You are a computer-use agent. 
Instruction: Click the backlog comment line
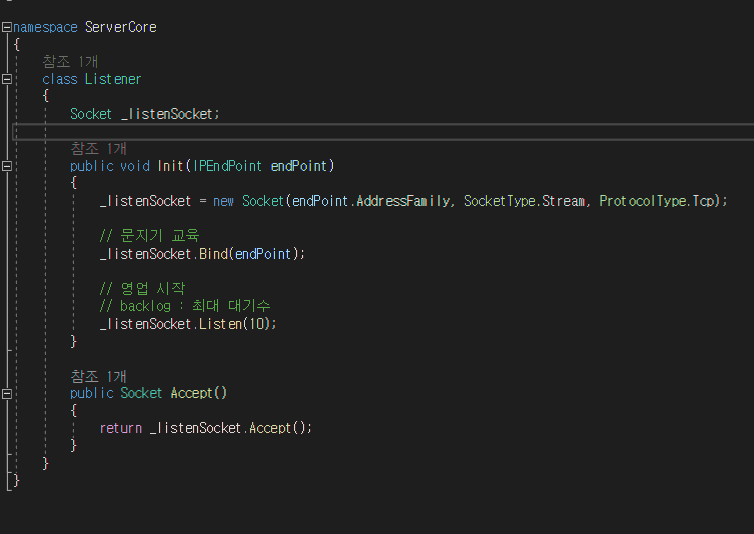pos(185,306)
